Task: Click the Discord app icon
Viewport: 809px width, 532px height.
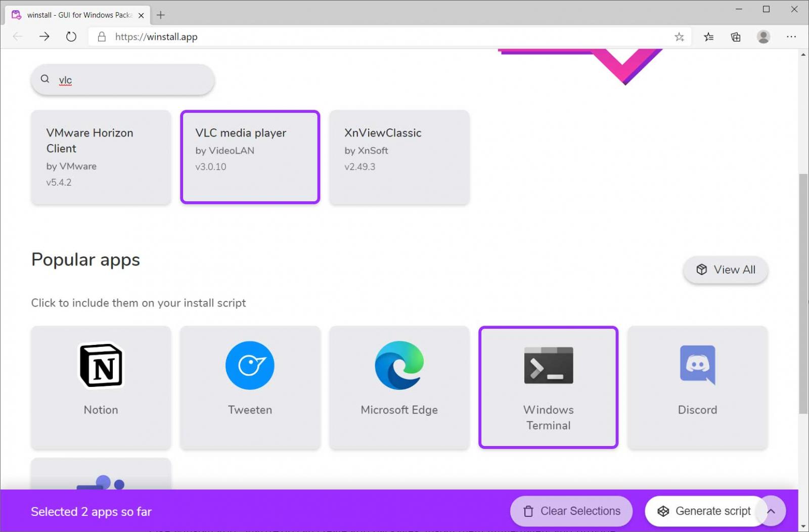Action: [x=698, y=366]
